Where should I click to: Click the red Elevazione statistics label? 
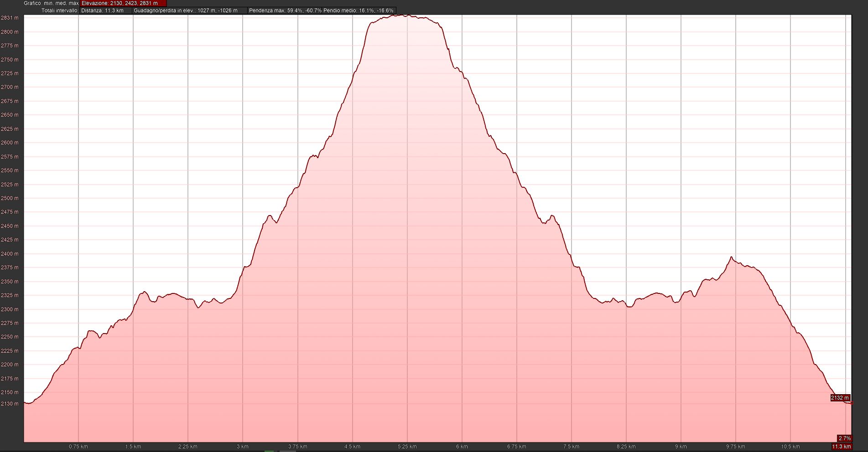[120, 3]
